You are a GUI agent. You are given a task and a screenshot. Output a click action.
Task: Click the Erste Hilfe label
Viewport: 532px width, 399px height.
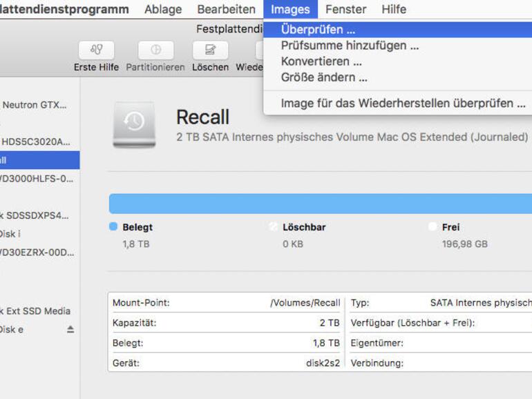tap(96, 67)
